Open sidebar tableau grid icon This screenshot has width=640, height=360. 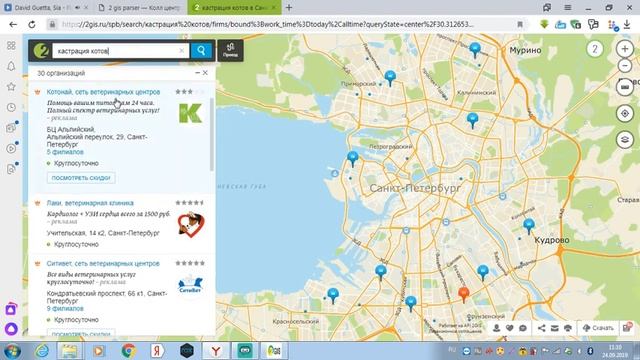coord(11,46)
